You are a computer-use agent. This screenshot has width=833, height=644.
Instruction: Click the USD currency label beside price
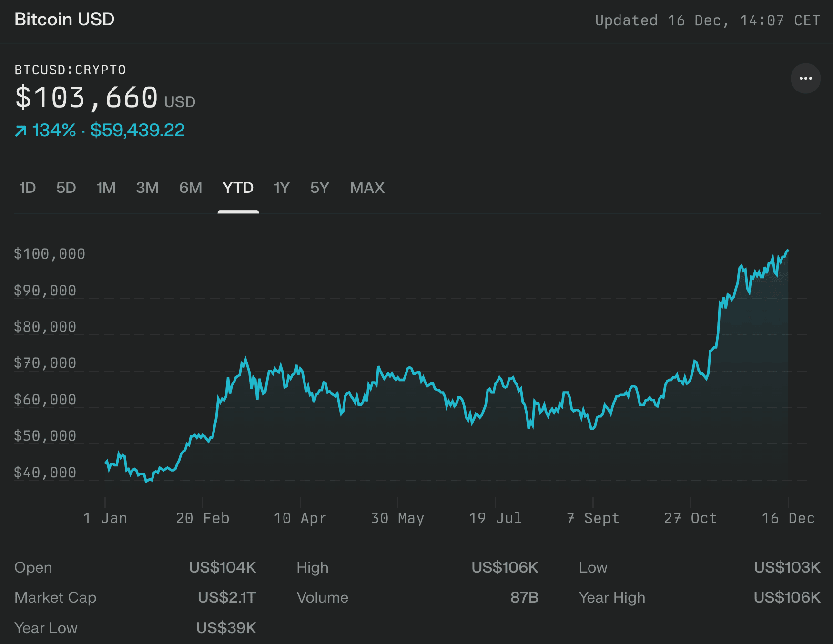(180, 102)
